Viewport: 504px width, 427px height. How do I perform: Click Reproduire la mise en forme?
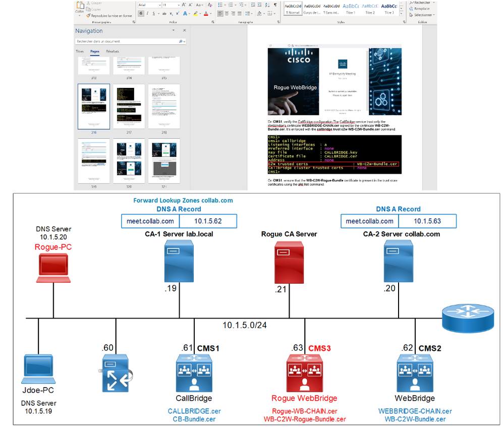(x=109, y=16)
